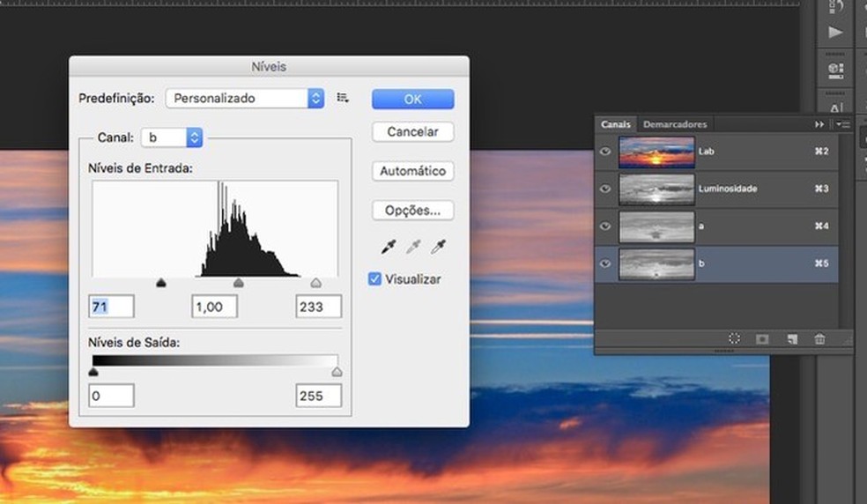Open the preset options menu icon

pyautogui.click(x=343, y=99)
